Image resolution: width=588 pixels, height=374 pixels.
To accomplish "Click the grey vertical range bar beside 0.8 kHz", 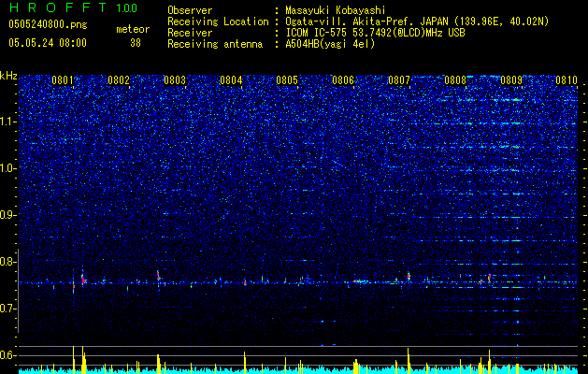I will (19, 291).
